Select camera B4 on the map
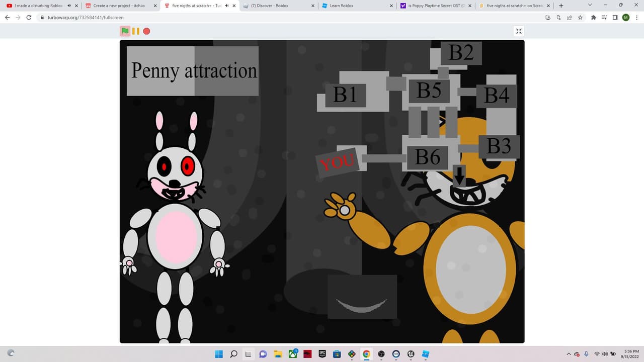 [497, 96]
